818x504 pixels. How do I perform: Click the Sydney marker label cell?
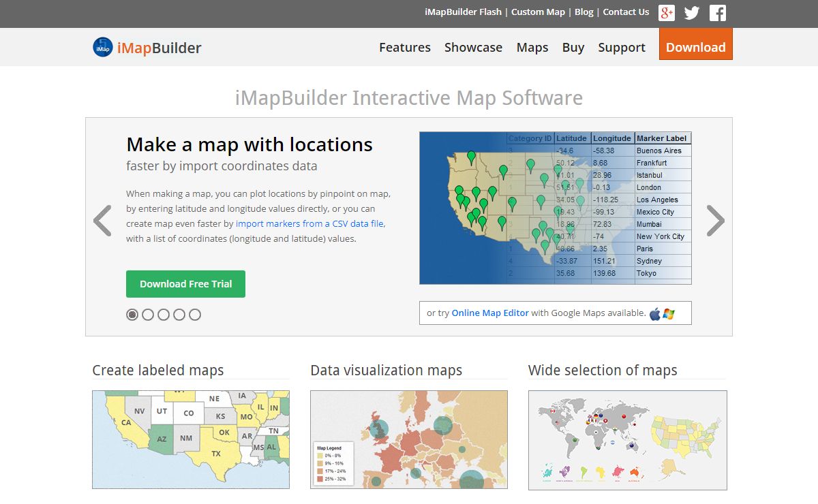pos(663,261)
